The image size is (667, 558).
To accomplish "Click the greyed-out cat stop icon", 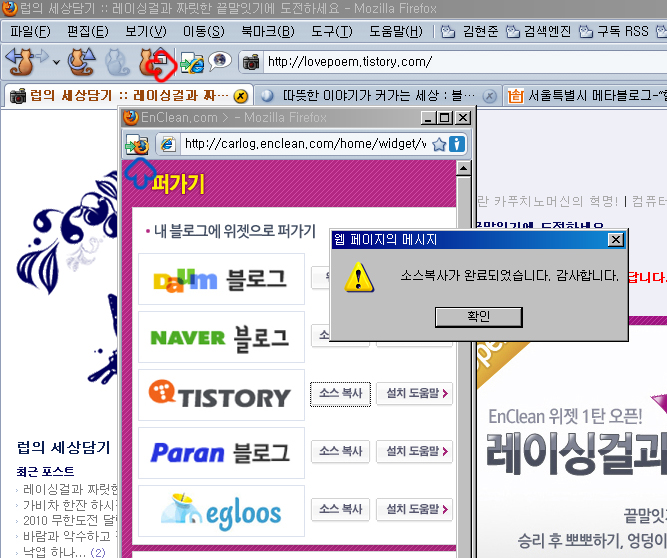I will (x=117, y=62).
